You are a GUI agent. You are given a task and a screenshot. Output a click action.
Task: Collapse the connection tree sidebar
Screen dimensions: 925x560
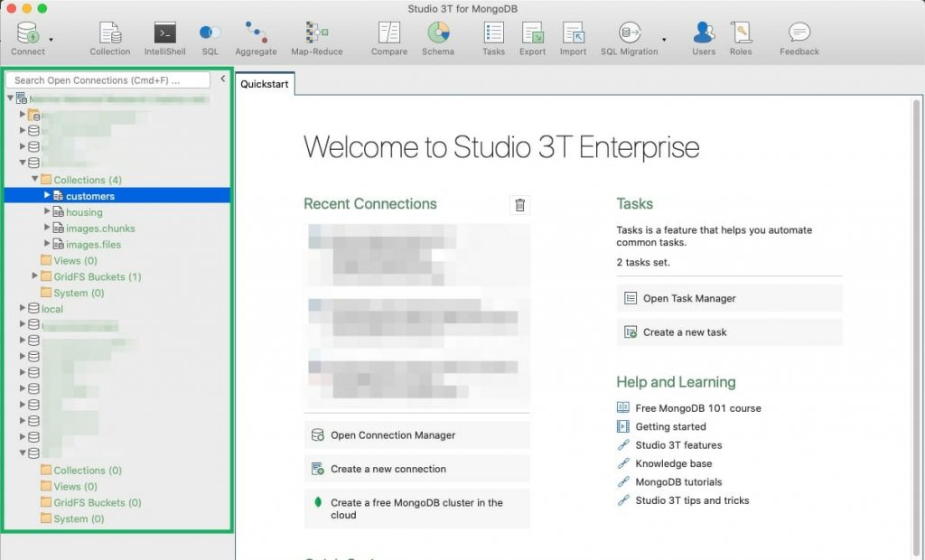tap(222, 79)
